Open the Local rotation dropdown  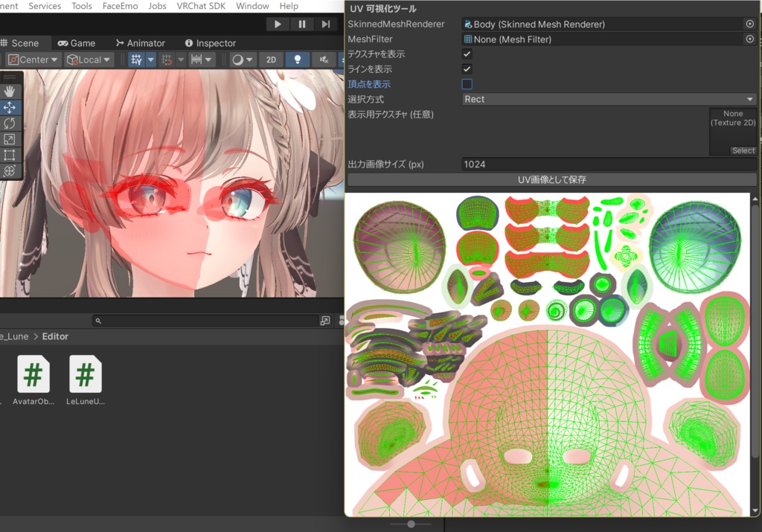pyautogui.click(x=89, y=60)
